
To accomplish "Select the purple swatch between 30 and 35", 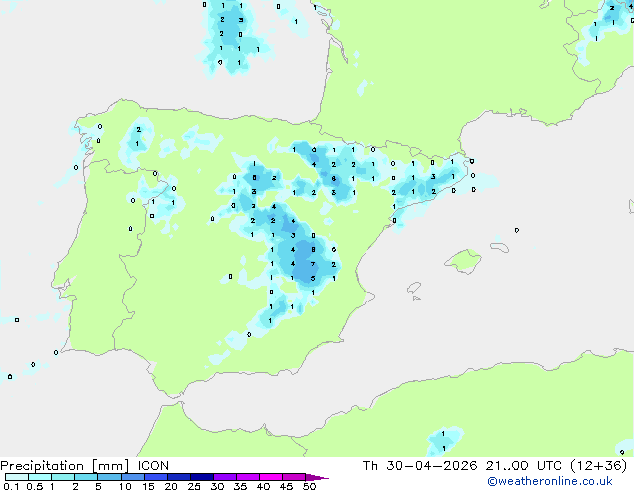I will (x=224, y=477).
